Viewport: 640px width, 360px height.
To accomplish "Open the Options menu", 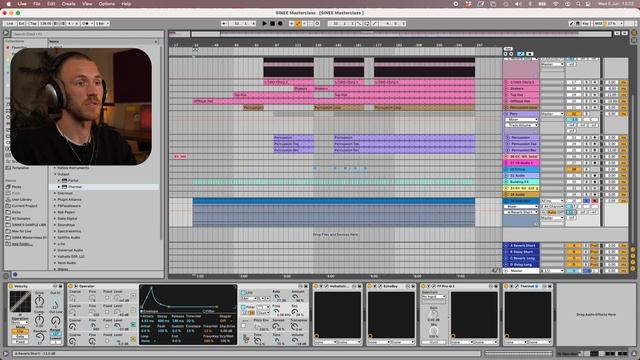I will point(107,4).
